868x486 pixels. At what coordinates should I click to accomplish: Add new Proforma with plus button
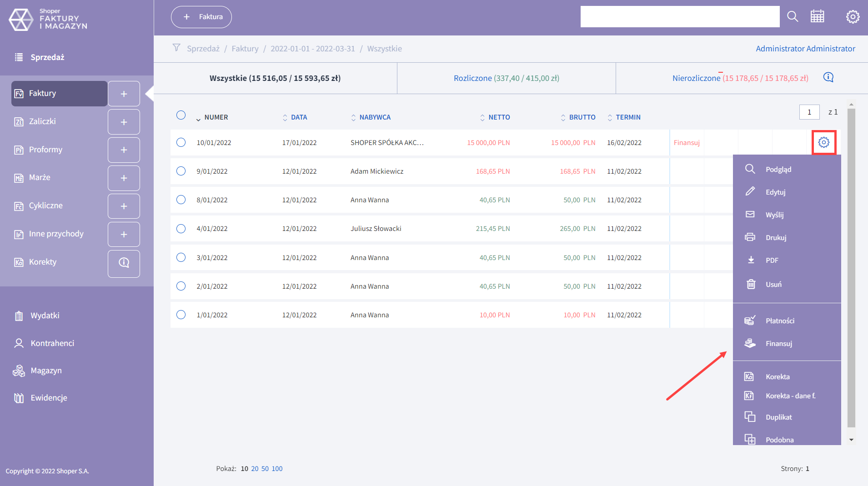coord(124,150)
